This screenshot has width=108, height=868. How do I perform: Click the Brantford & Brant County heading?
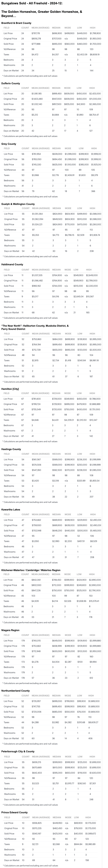pyautogui.click(x=16, y=23)
